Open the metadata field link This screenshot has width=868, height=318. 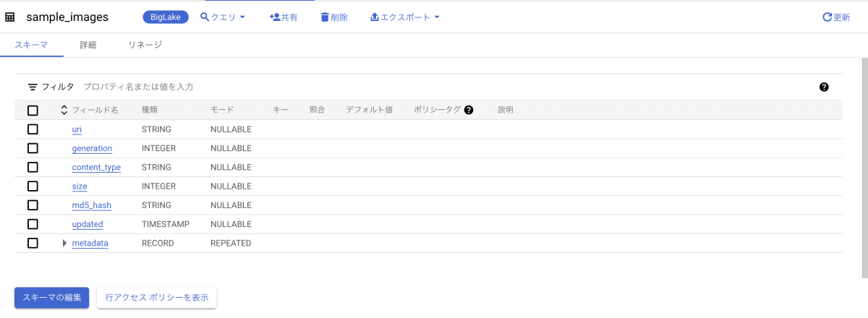[x=90, y=243]
